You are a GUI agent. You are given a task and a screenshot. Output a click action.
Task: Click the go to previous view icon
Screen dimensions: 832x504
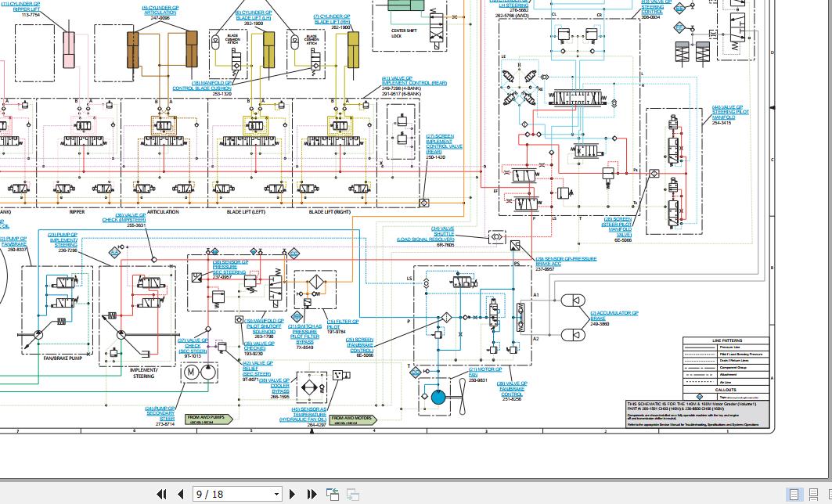333,494
